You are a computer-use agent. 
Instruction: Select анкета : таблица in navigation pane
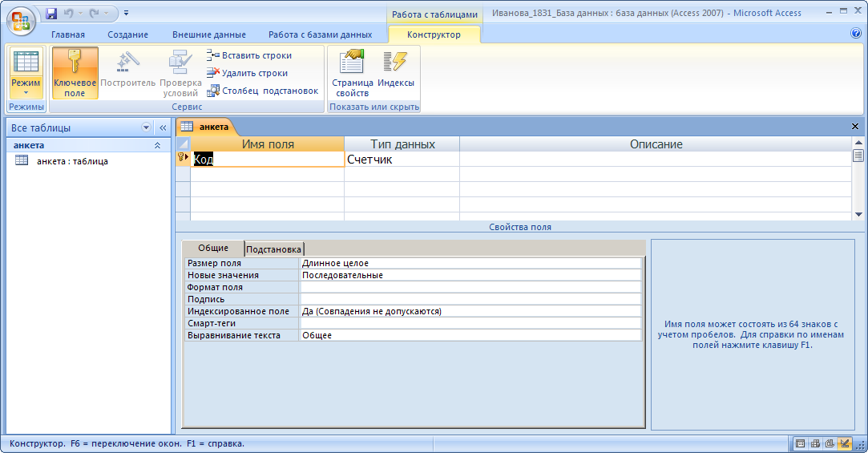click(x=72, y=161)
